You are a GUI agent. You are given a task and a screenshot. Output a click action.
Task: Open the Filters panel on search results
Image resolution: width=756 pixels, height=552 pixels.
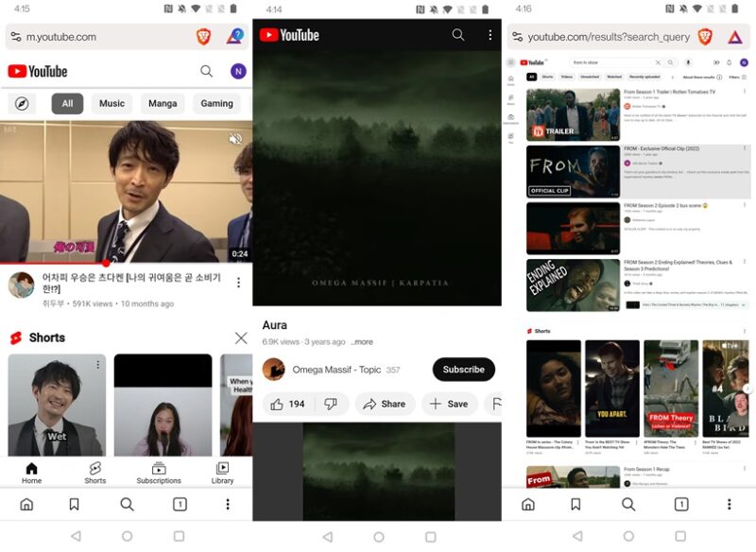737,76
